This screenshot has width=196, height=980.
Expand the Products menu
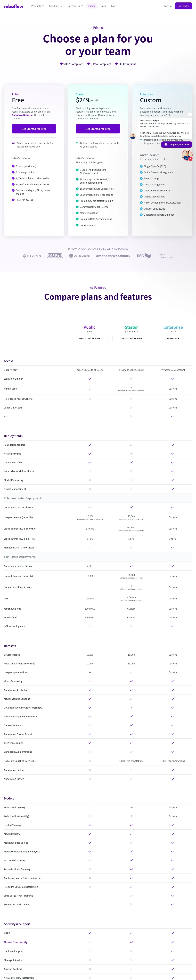pyautogui.click(x=38, y=6)
